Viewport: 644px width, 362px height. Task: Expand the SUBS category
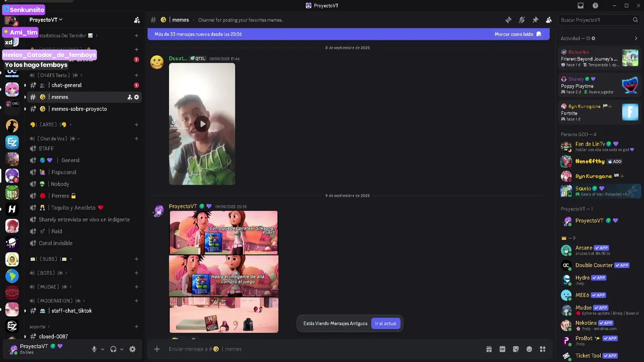pyautogui.click(x=50, y=259)
